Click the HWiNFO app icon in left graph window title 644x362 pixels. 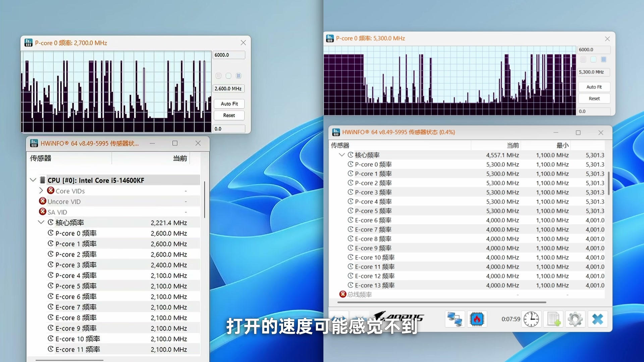coord(29,43)
